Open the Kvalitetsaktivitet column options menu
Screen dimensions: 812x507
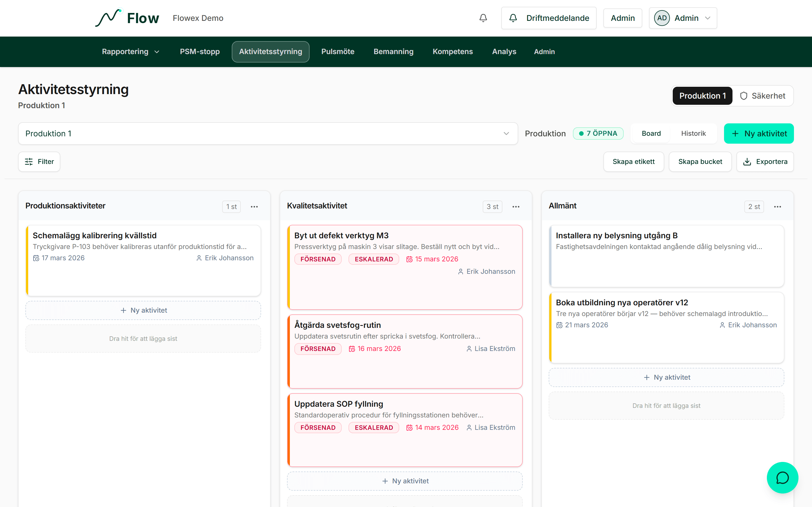(516, 206)
